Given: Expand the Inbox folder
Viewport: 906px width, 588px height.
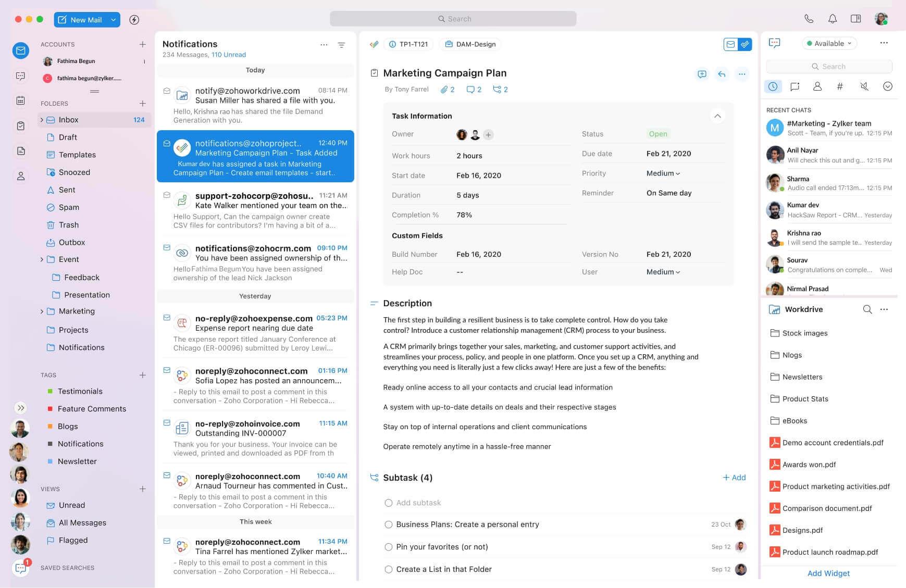Looking at the screenshot, I should (42, 120).
